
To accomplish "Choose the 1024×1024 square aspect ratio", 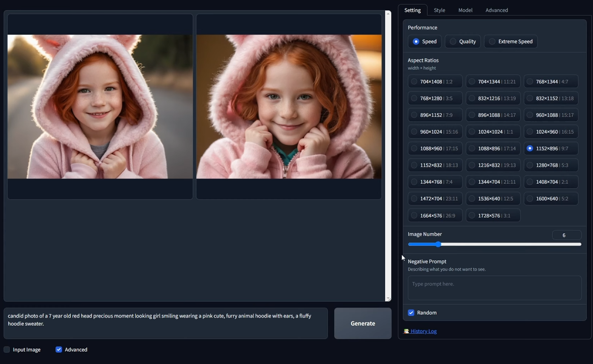I will pyautogui.click(x=493, y=131).
